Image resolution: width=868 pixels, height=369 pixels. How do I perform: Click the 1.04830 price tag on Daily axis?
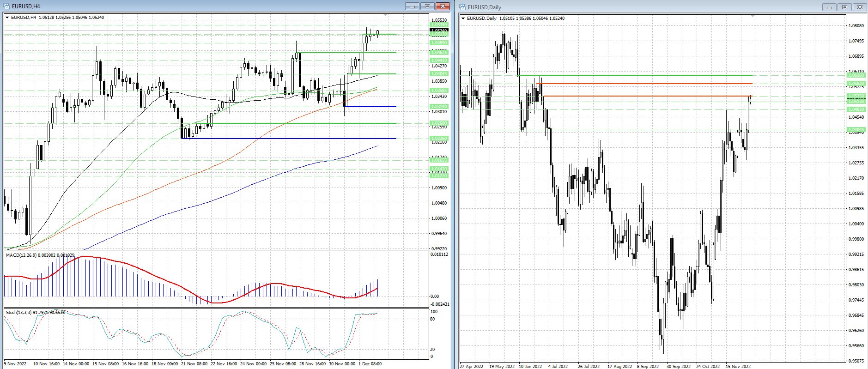click(x=856, y=109)
